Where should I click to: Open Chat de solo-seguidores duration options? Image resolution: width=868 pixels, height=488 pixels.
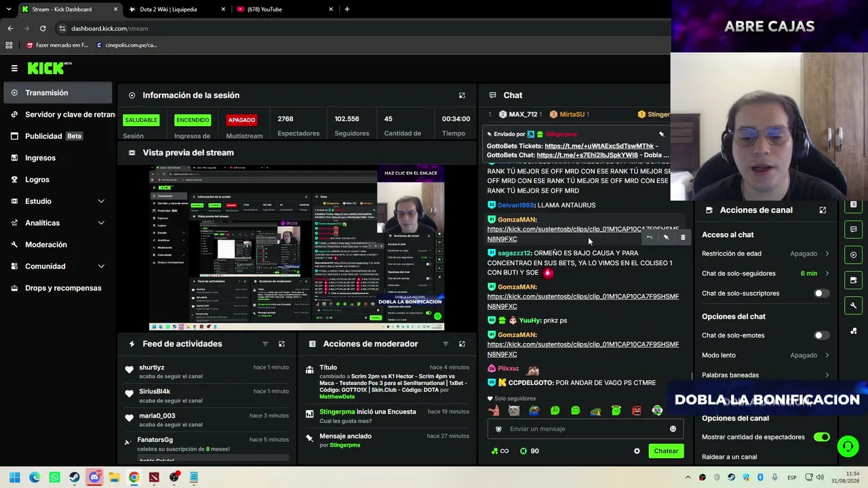coord(766,273)
